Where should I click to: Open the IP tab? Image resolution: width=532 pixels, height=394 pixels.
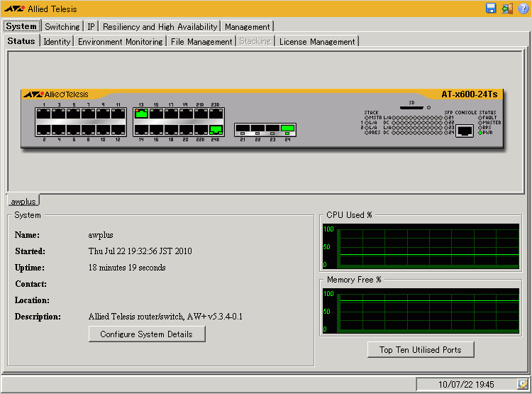(x=91, y=26)
